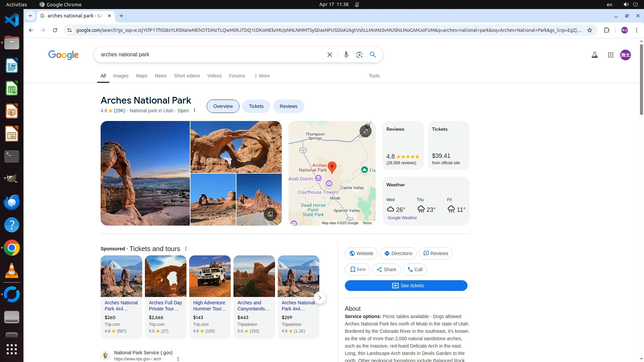Search by voice using the microphone icon
Screen dimensions: 644x362
(346, 55)
